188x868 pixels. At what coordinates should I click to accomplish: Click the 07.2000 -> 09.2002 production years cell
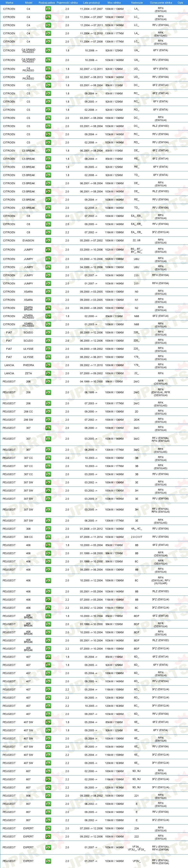[x=91, y=373]
